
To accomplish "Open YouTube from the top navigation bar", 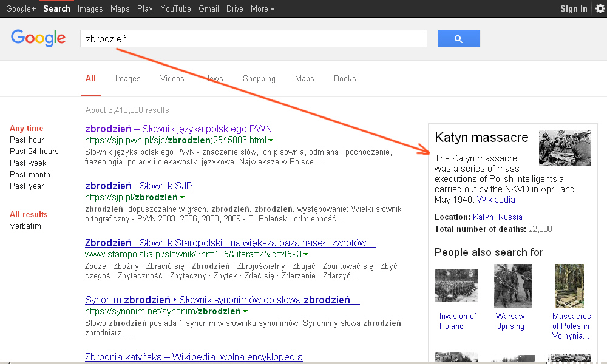I will [175, 8].
